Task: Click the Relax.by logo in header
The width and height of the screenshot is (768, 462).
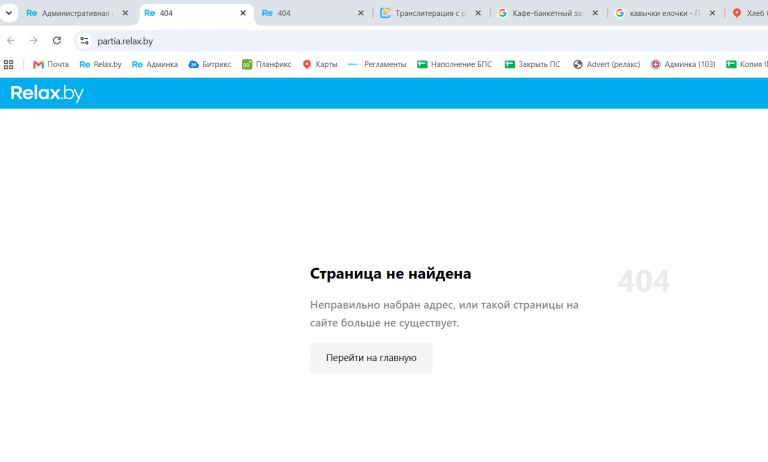Action: [x=47, y=93]
